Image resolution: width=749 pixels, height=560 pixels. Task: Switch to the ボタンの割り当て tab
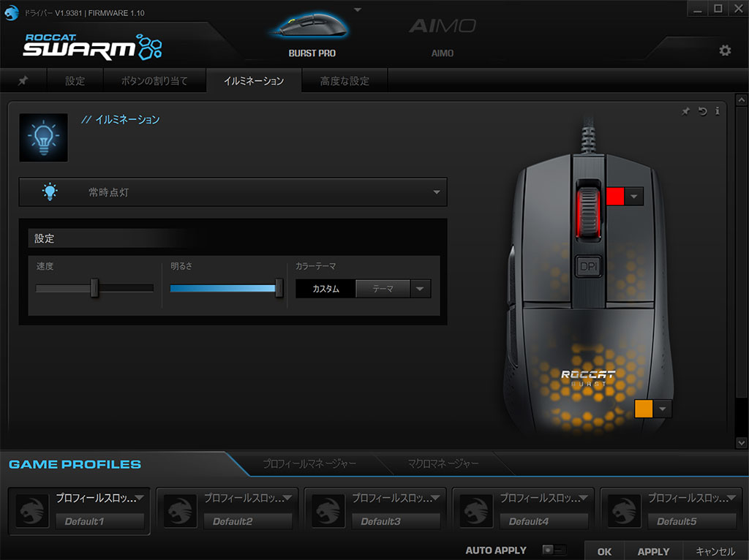(154, 80)
